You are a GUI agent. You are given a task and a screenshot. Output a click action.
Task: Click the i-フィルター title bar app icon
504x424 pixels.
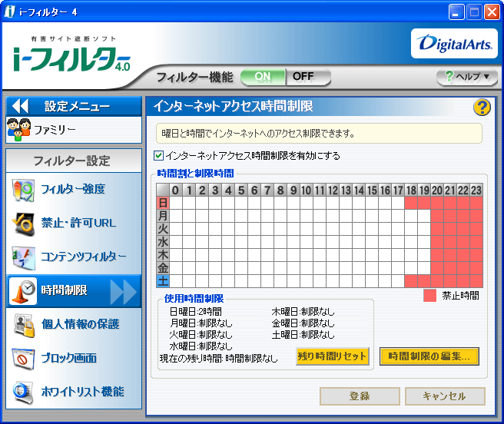[10, 12]
